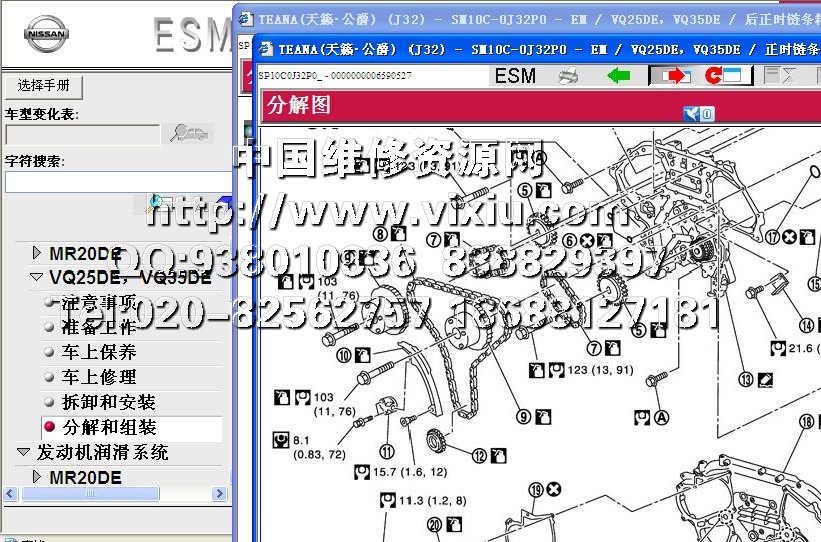Viewport: 821px width, 542px height.
Task: Click the torque value 21.6
Action: coord(801,348)
